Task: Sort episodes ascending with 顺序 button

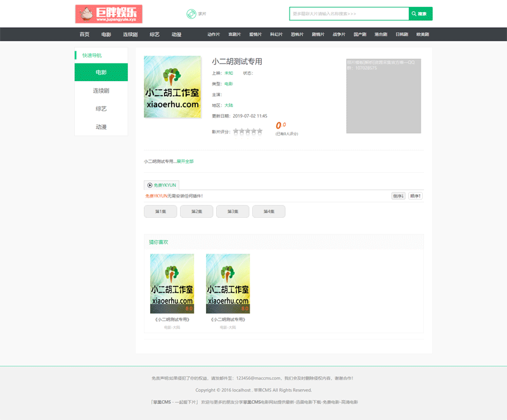Action: tap(415, 196)
